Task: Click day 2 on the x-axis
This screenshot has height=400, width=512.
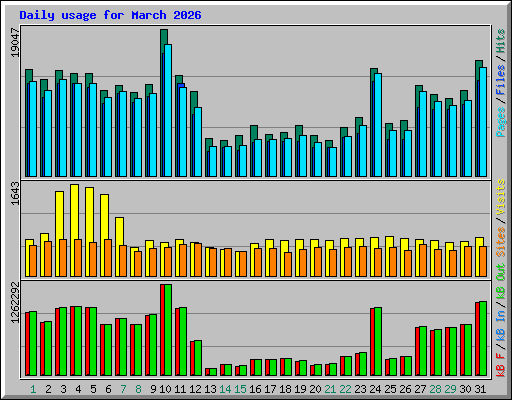Action: [x=48, y=389]
